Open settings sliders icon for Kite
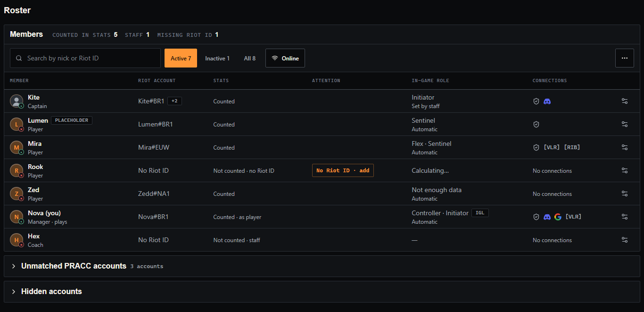 625,101
